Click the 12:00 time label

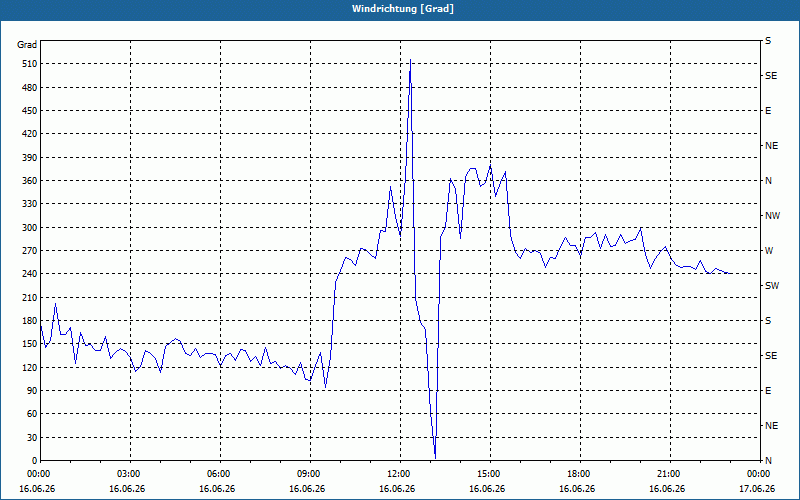(x=400, y=473)
